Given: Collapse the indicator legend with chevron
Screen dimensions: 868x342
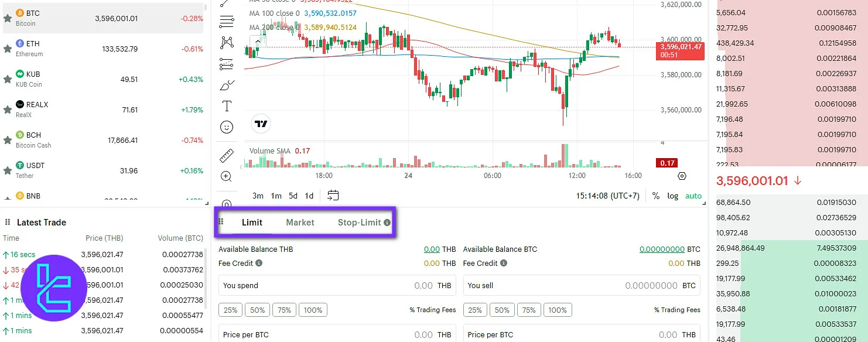Looking at the screenshot, I should (x=257, y=41).
